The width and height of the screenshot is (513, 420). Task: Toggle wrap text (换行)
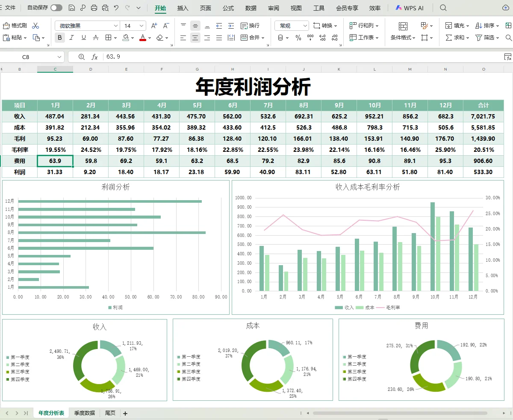250,26
